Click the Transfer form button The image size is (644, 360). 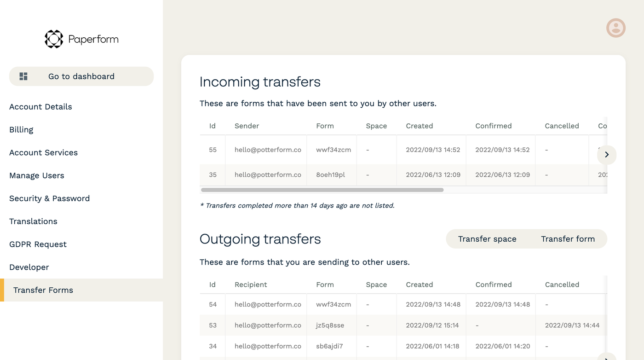tap(568, 239)
